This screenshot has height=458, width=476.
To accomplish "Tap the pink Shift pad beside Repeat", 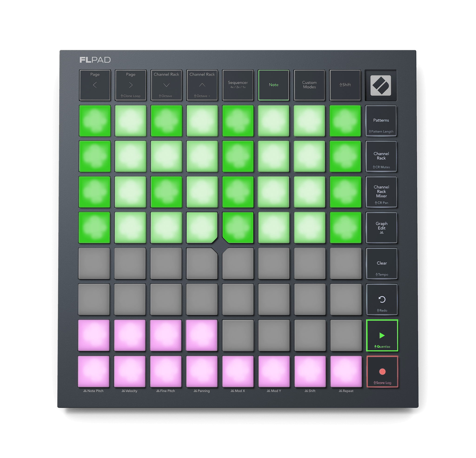I will coord(310,371).
